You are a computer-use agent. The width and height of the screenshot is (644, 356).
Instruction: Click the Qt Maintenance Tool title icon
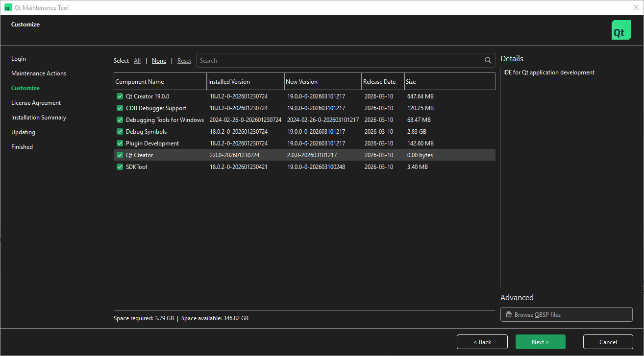pyautogui.click(x=8, y=8)
